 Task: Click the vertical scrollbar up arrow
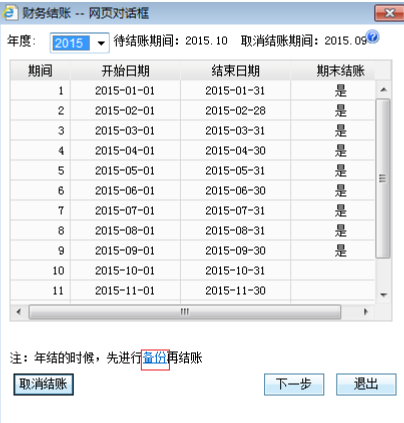(383, 90)
